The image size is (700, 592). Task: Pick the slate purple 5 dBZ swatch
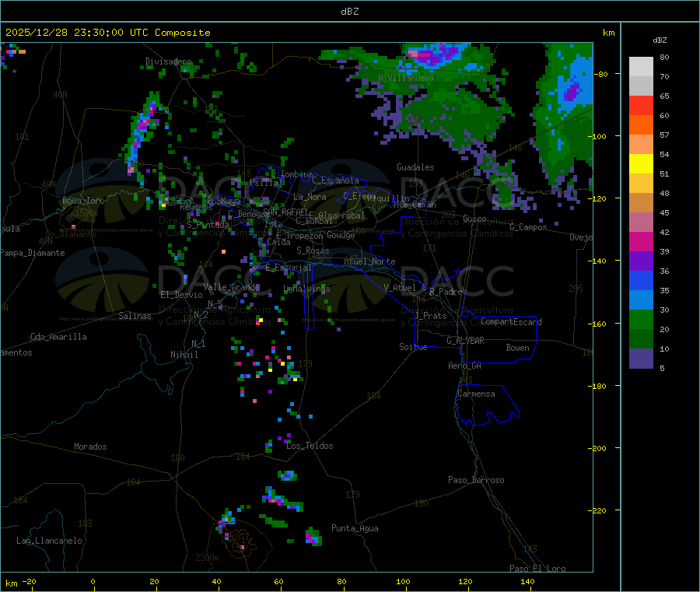[641, 359]
